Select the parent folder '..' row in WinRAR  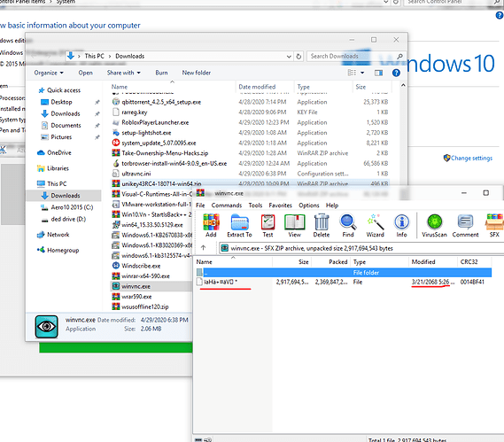[344, 273]
